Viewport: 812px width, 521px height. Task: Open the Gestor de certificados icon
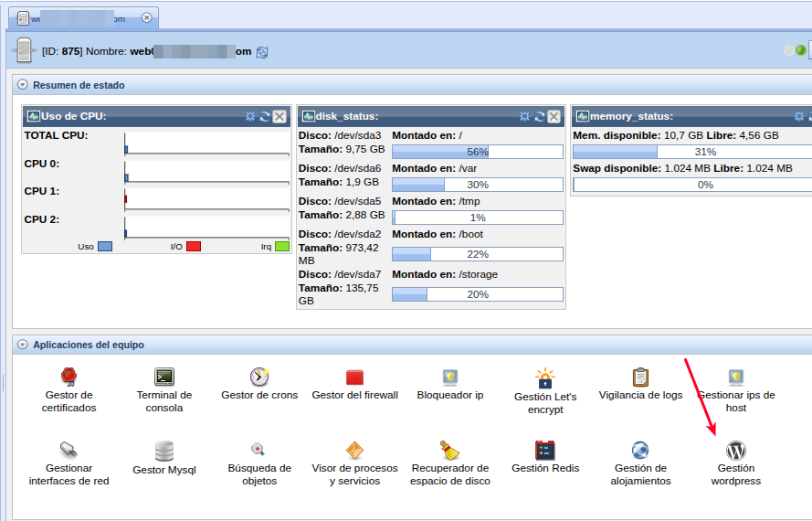point(69,377)
